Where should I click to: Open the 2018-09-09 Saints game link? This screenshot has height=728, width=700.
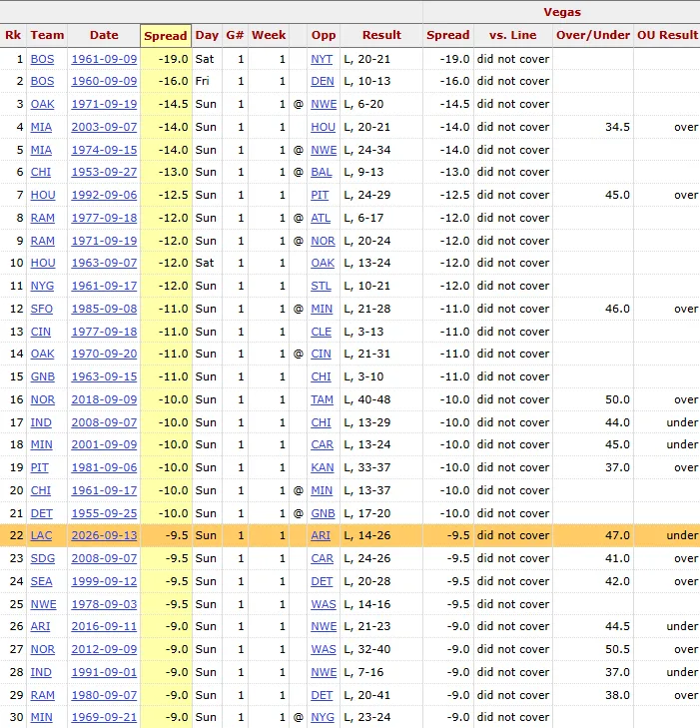104,399
